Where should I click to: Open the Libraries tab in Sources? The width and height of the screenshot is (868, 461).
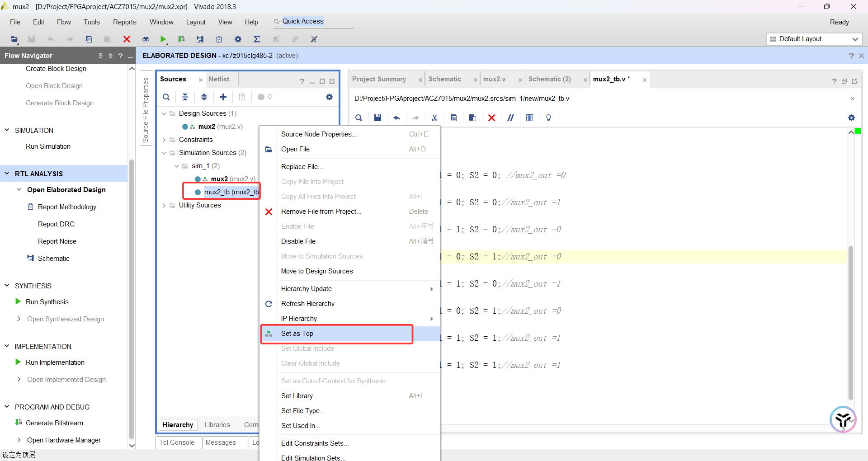pos(217,425)
